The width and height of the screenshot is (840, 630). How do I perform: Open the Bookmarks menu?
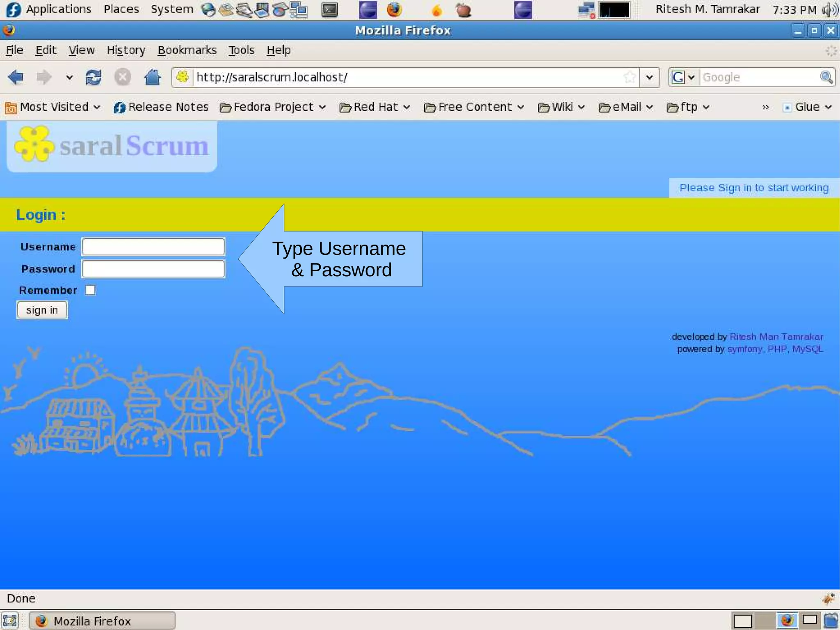tap(187, 50)
